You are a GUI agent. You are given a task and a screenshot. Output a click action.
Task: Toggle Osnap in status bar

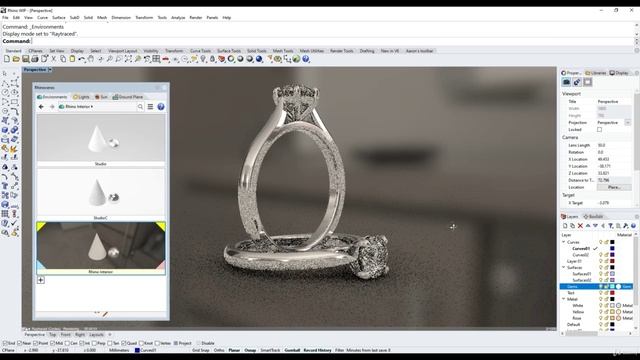pos(250,350)
